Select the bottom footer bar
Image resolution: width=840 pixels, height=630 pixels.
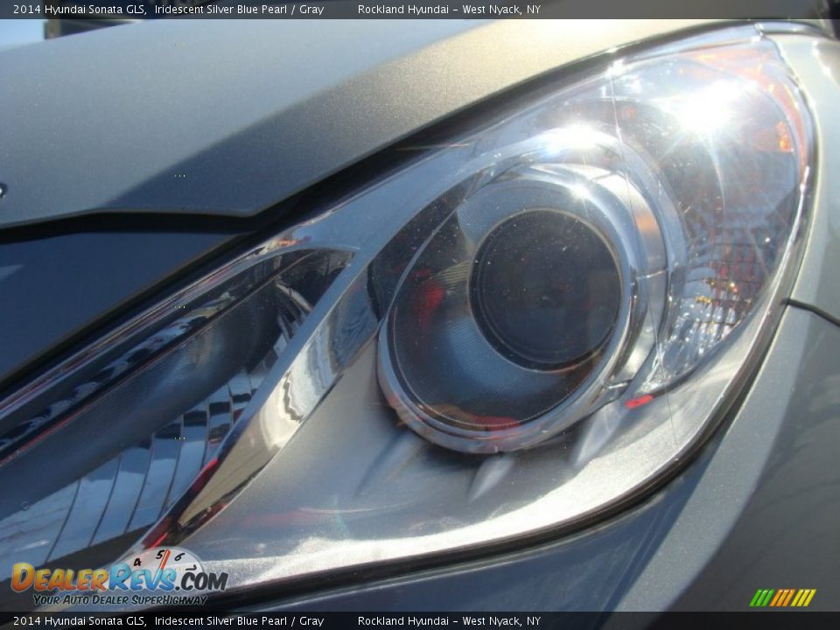pyautogui.click(x=420, y=619)
